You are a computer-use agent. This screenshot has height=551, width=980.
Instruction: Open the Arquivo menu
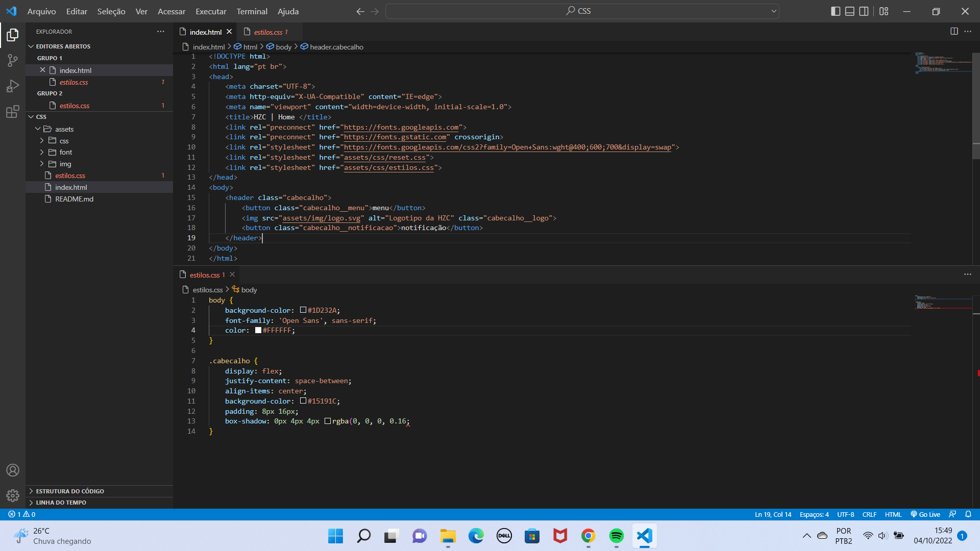pos(41,11)
